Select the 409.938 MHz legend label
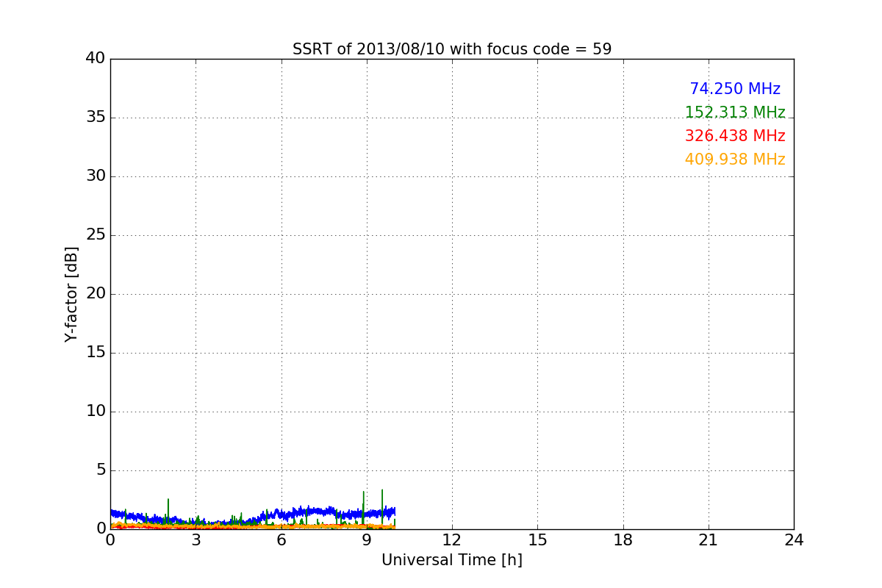Screen dimensions: 882x588 coord(735,159)
